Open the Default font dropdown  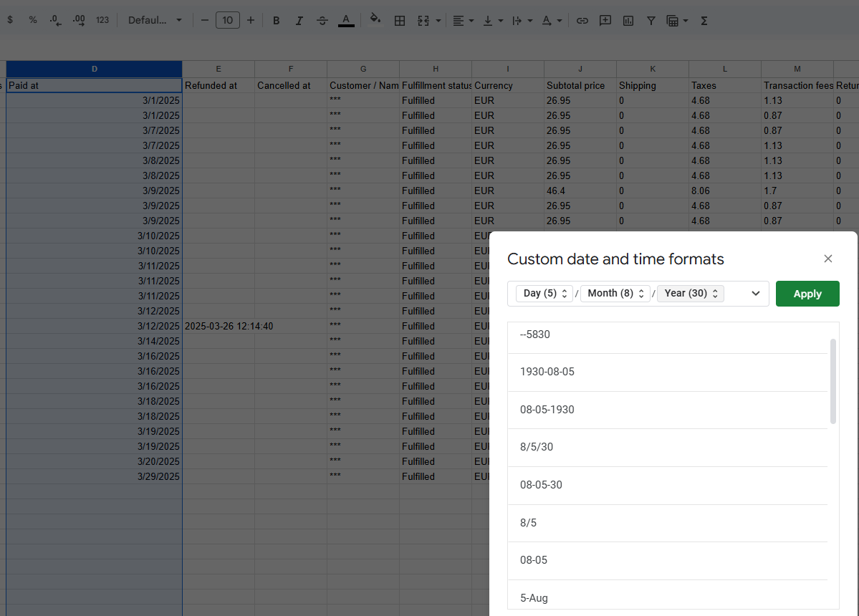pyautogui.click(x=155, y=20)
